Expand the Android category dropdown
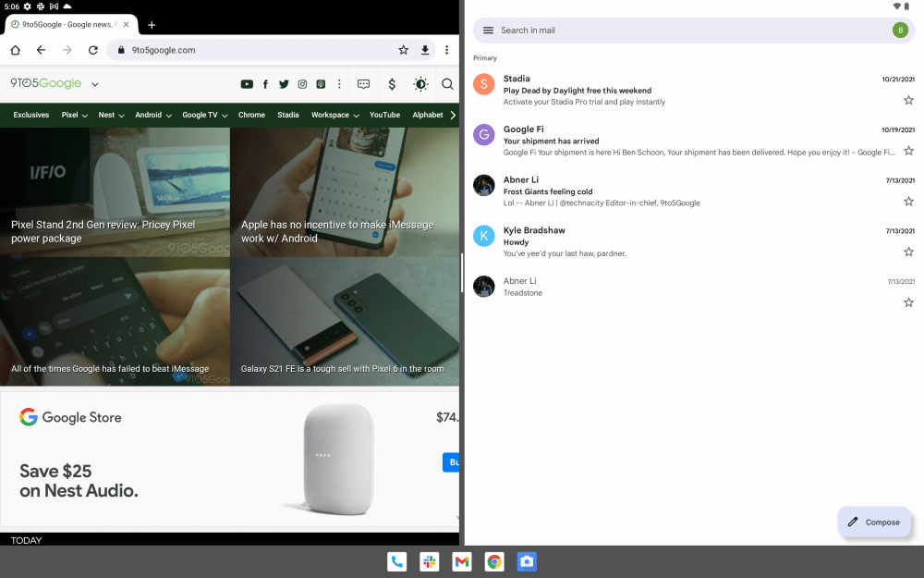The image size is (924, 578). coord(153,116)
